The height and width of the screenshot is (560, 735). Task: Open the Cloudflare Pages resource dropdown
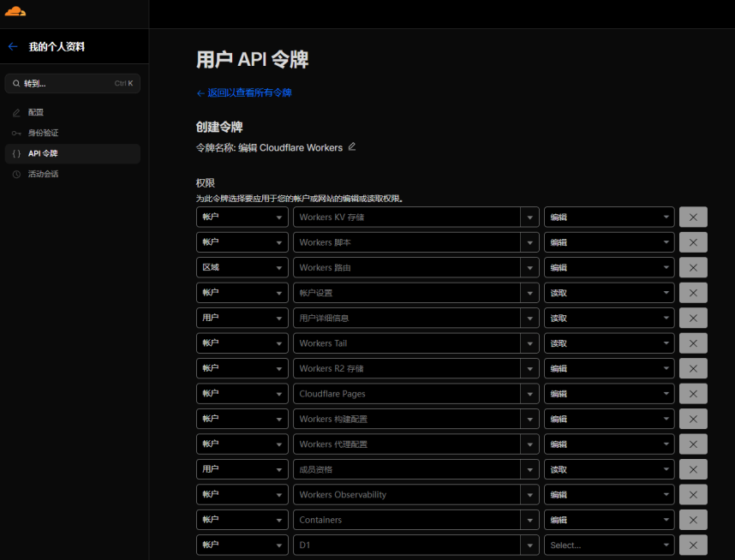415,394
